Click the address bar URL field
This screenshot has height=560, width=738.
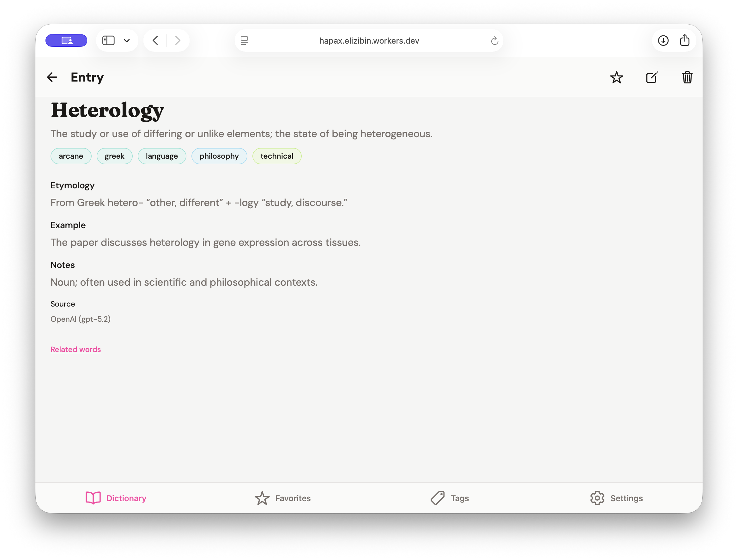pyautogui.click(x=369, y=40)
